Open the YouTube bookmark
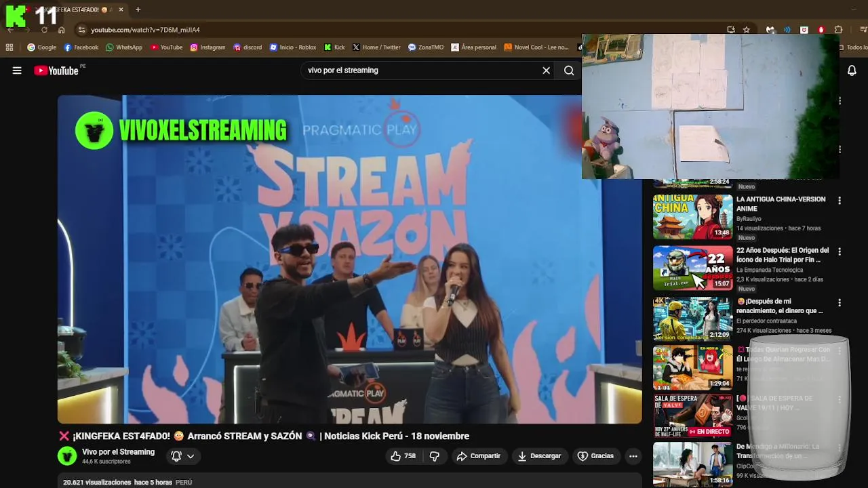 (166, 47)
